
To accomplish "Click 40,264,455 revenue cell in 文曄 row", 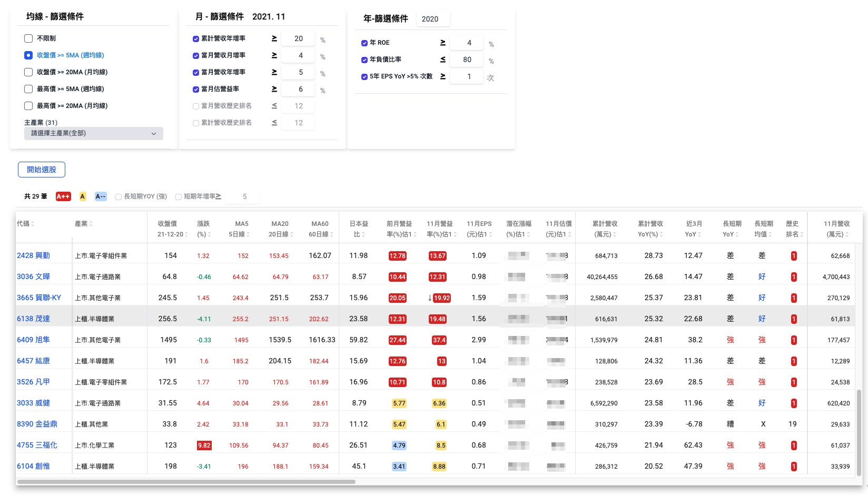I will coord(602,277).
